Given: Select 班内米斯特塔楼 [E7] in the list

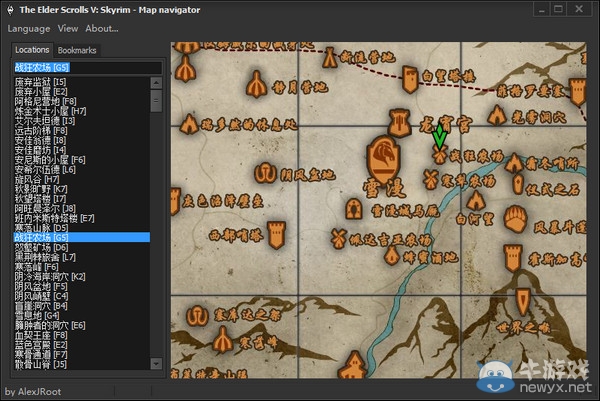Looking at the screenshot, I should click(82, 218).
